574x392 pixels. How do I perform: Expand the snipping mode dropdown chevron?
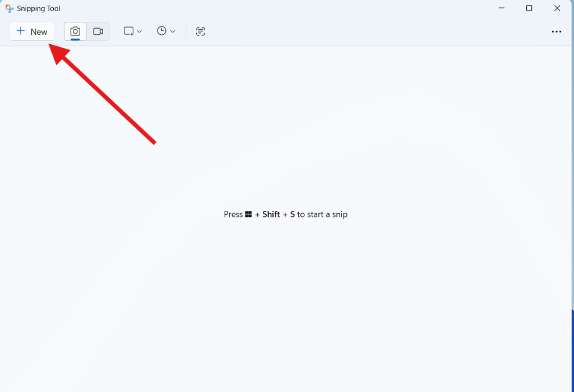click(x=138, y=31)
